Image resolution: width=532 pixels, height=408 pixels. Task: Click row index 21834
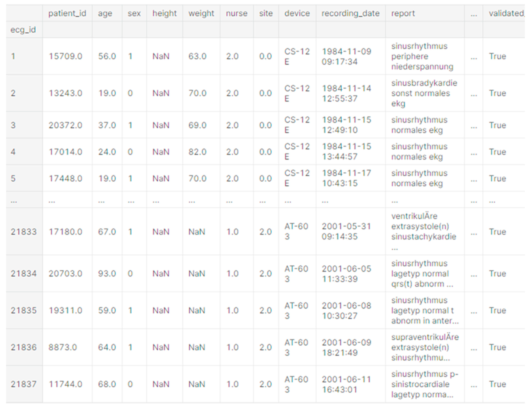click(24, 274)
